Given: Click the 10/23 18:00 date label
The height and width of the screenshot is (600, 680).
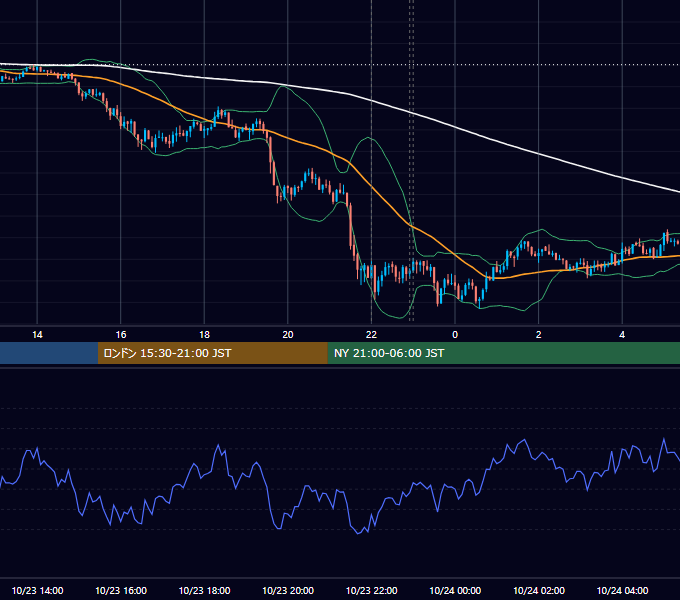Looking at the screenshot, I should coord(204,590).
